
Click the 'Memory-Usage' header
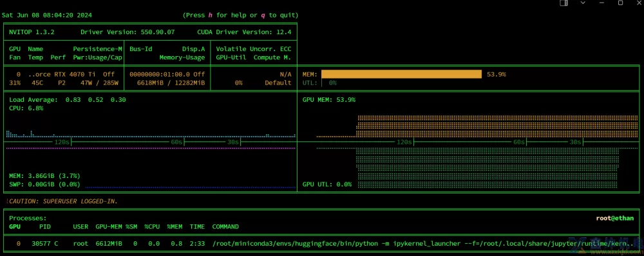pos(182,57)
